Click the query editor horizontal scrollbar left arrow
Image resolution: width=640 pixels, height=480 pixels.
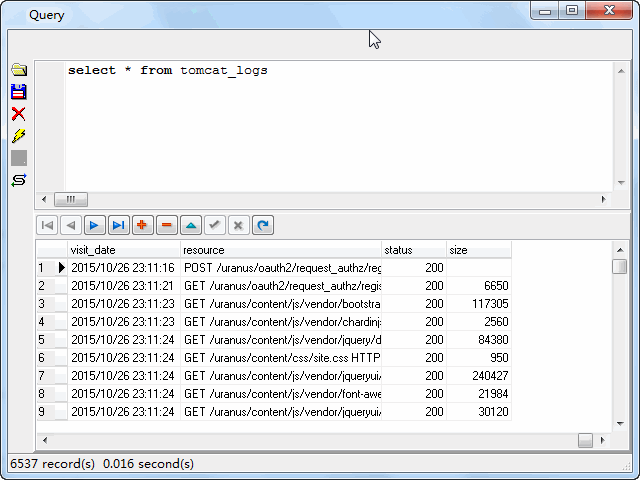tap(44, 199)
